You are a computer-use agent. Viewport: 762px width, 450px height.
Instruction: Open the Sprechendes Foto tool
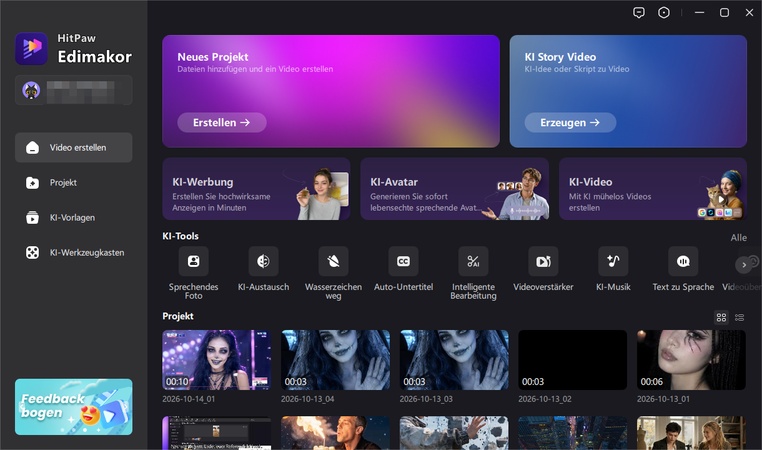pyautogui.click(x=193, y=261)
